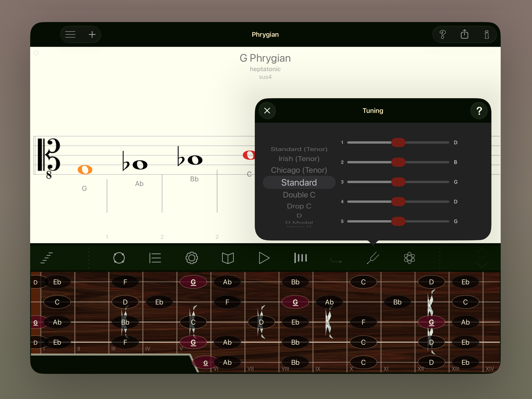Tap the orange G note on staff
Viewport: 532px width, 399px height.
point(85,170)
